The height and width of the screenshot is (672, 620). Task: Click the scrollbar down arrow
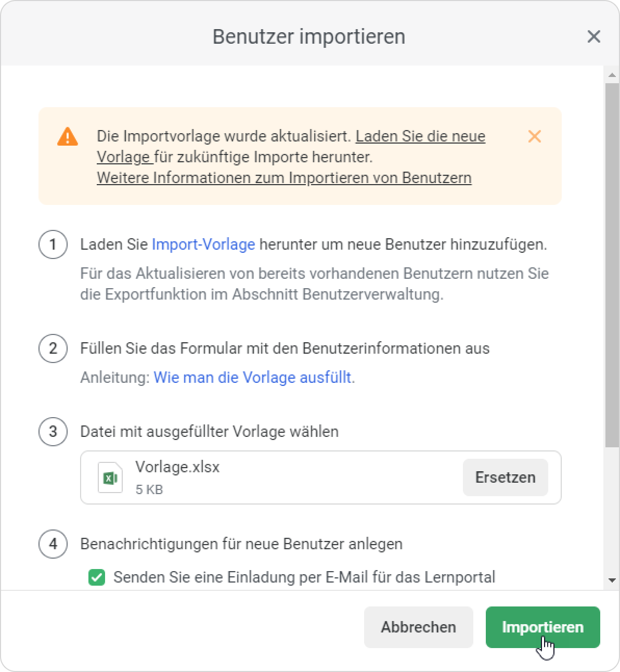(612, 580)
